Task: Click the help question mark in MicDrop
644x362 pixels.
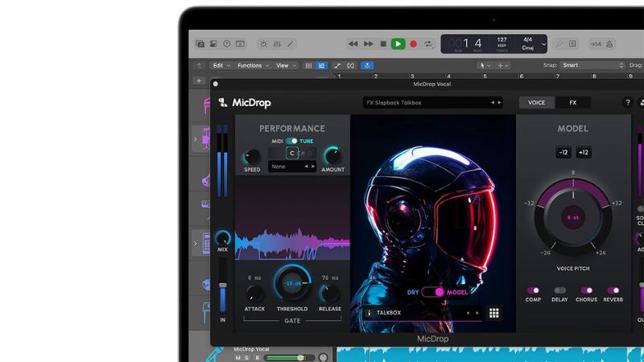Action: point(628,103)
